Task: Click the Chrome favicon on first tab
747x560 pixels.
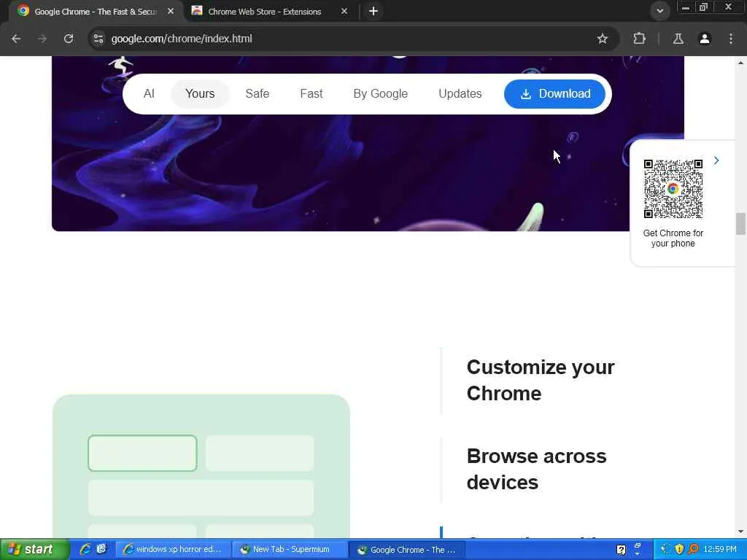Action: 23,10
